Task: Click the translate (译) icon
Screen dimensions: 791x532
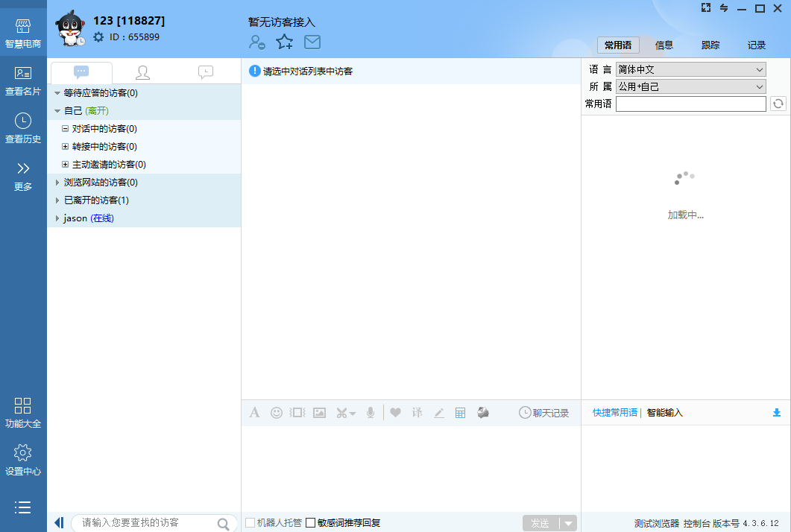Action: click(x=417, y=413)
